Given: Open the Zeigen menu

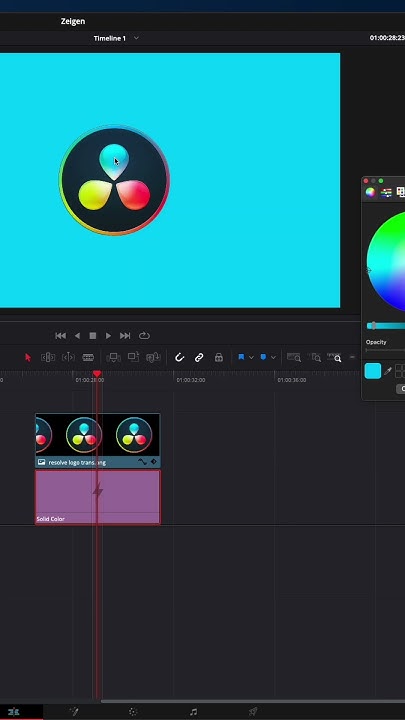Looking at the screenshot, I should (73, 21).
